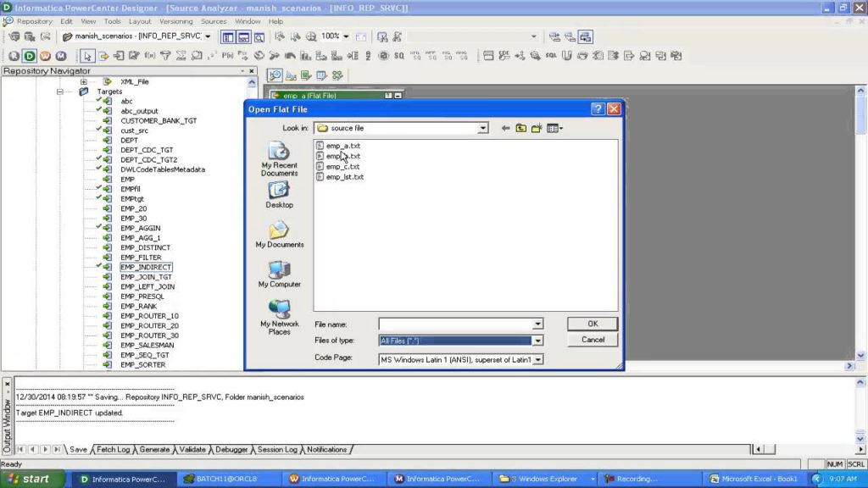Open My Network Places shortcut
The image size is (868, 488).
click(279, 318)
